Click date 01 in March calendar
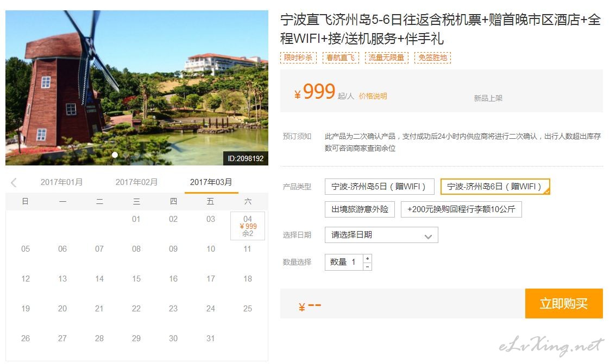This screenshot has width=610, height=364. 136,219
